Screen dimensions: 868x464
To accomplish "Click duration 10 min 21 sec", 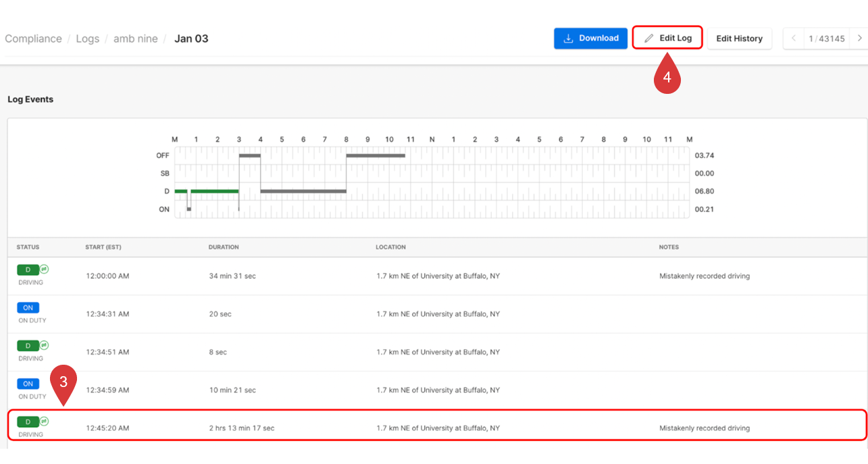I will pyautogui.click(x=232, y=390).
